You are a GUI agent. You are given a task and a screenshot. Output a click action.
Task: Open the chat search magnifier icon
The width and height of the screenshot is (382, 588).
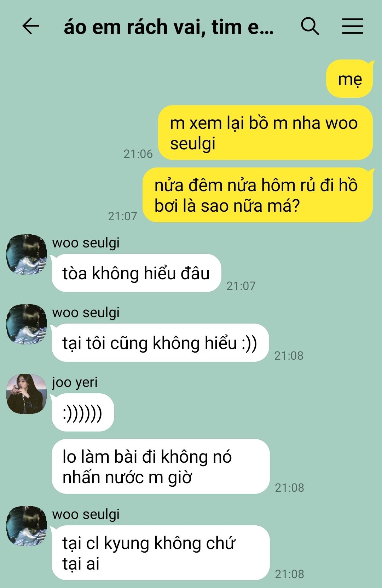310,26
